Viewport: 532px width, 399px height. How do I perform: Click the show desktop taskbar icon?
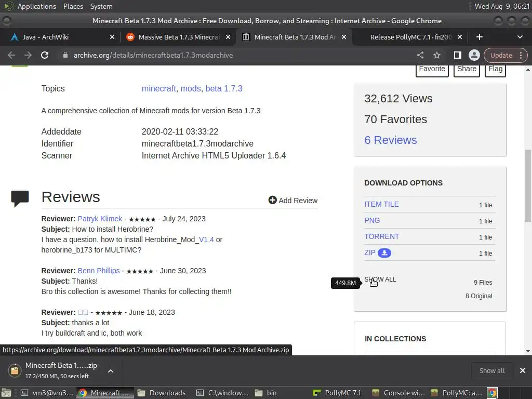pos(6,393)
